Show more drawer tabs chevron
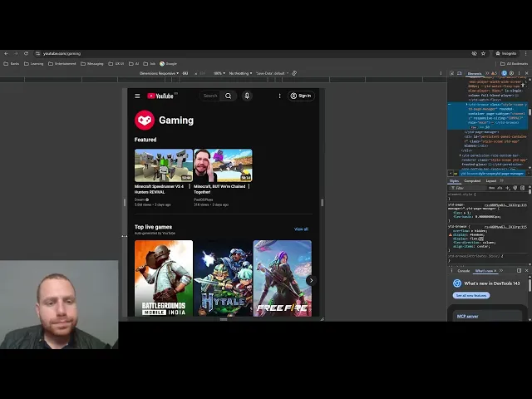The width and height of the screenshot is (532, 399). tap(501, 271)
